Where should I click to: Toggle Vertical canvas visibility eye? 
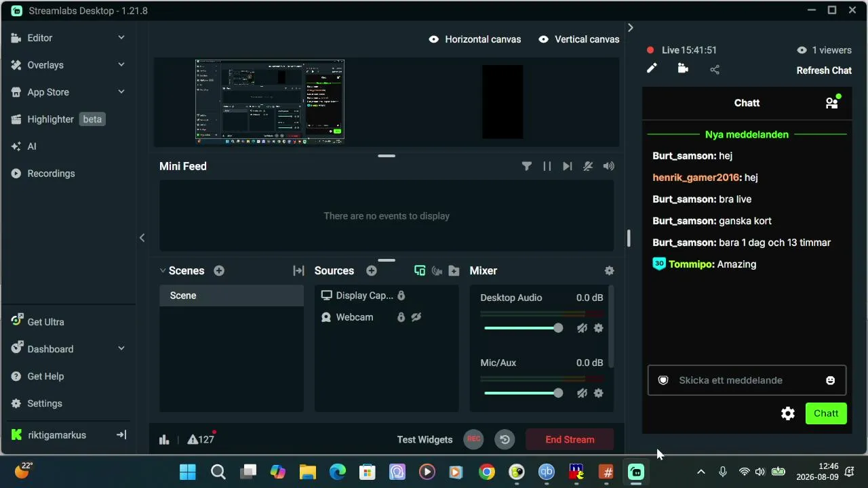coord(543,39)
